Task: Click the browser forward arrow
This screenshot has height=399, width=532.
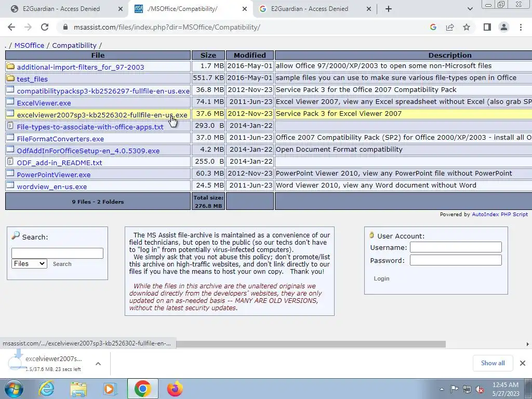Action: pyautogui.click(x=28, y=27)
